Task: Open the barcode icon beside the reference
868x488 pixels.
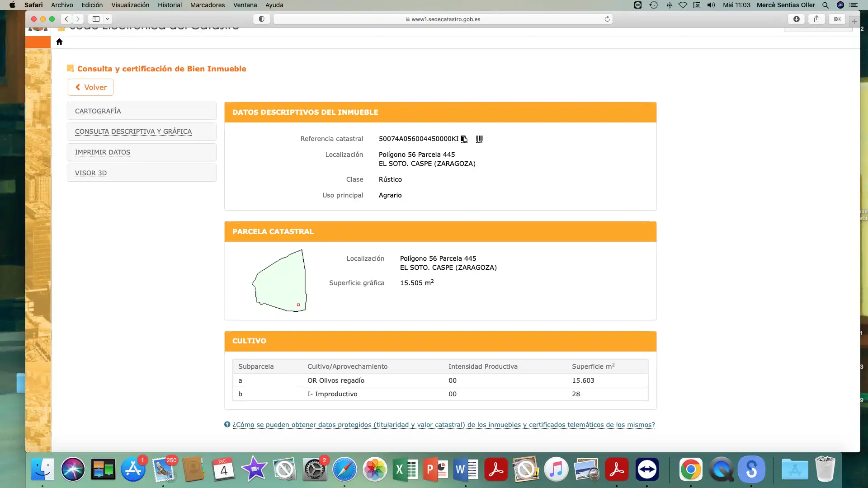Action: pyautogui.click(x=479, y=139)
